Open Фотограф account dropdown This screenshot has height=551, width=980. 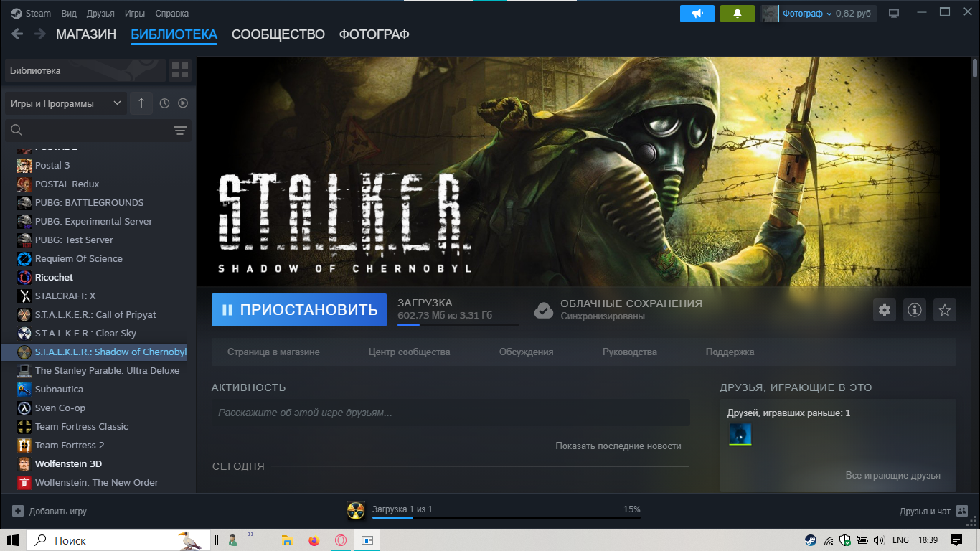point(806,14)
